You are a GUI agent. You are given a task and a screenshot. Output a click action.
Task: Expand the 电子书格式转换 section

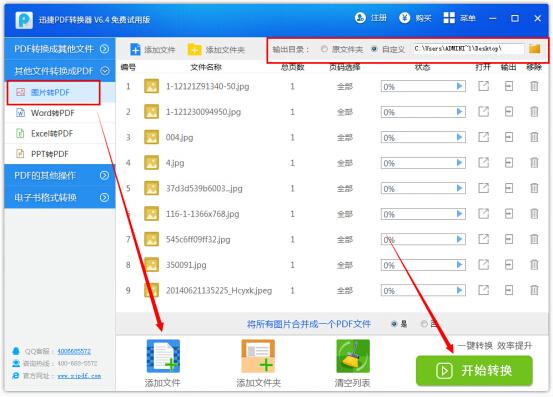tap(60, 197)
